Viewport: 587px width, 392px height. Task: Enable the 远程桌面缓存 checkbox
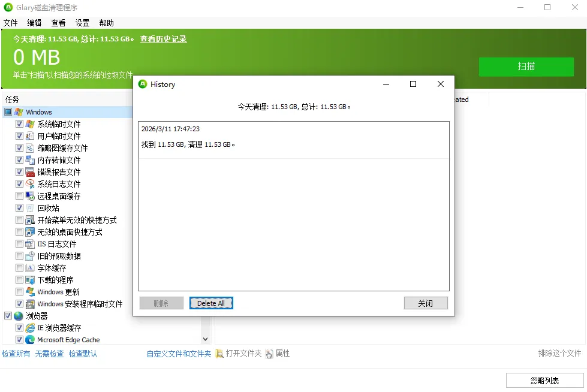(x=19, y=195)
